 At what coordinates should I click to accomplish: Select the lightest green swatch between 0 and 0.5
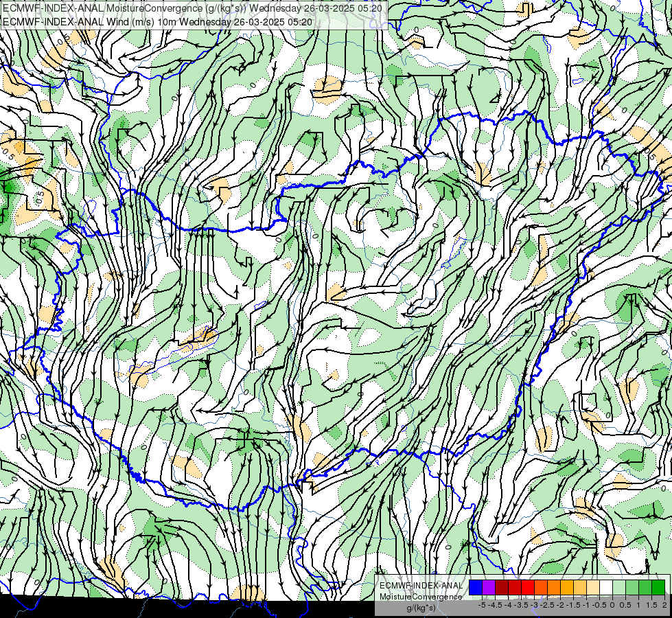(x=619, y=588)
